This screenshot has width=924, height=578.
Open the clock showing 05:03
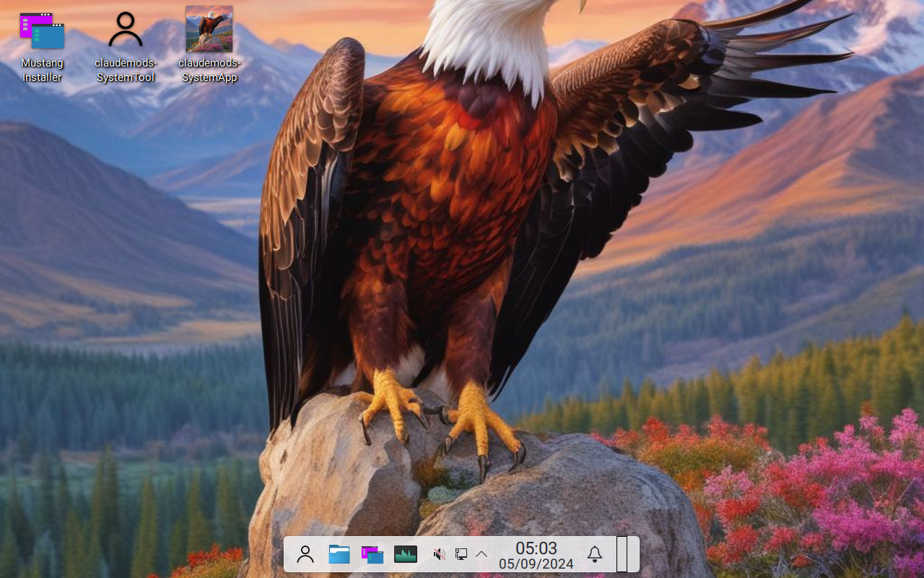[536, 548]
